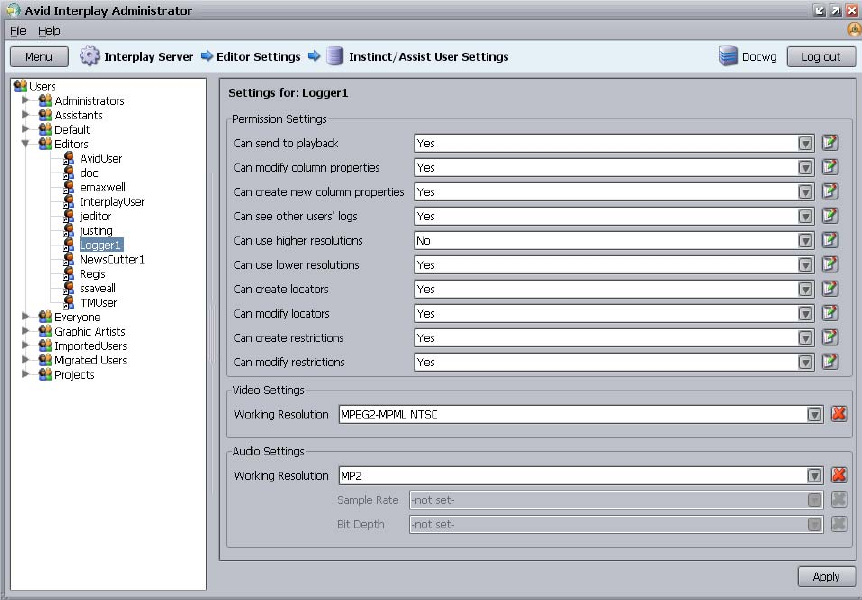This screenshot has height=600, width=862.
Task: Open Can modify column properties dropdown
Action: point(805,168)
